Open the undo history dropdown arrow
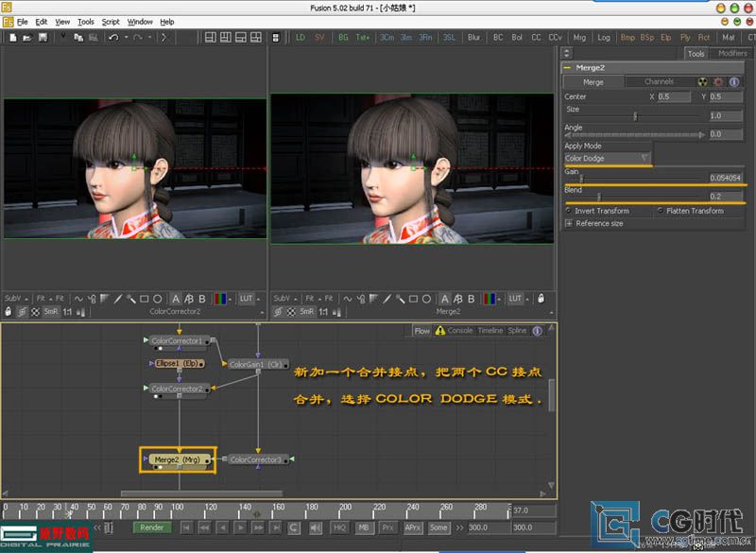The image size is (756, 553). coord(126,38)
